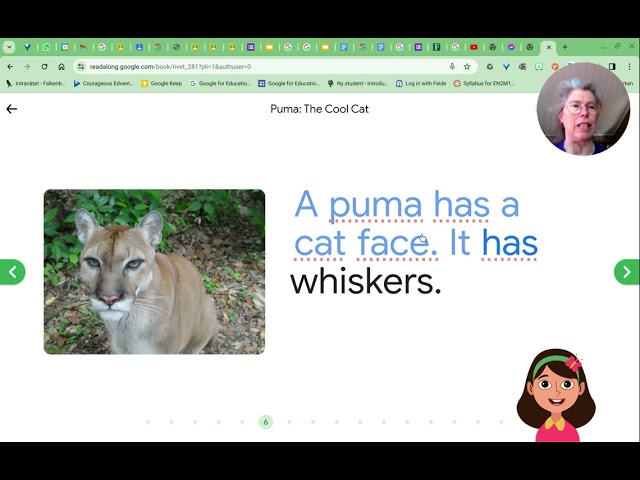Bookmark this page with the star
Image resolution: width=640 pixels, height=480 pixels.
(467, 67)
